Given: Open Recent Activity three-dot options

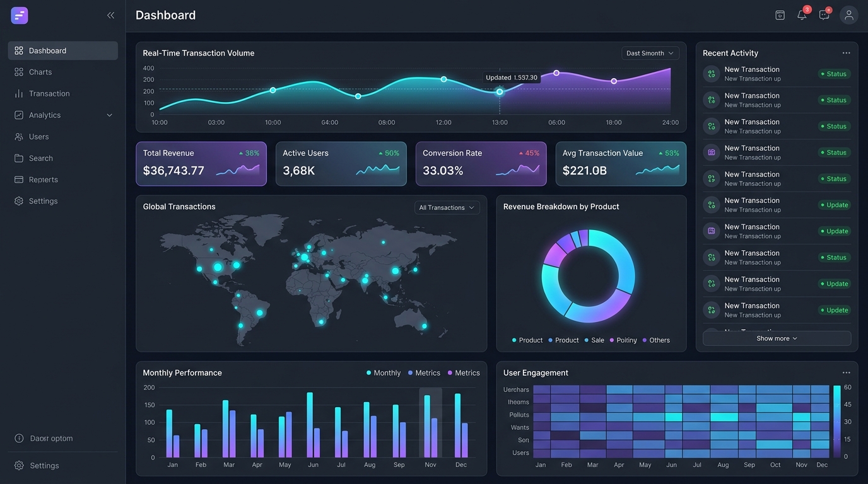Looking at the screenshot, I should [846, 53].
